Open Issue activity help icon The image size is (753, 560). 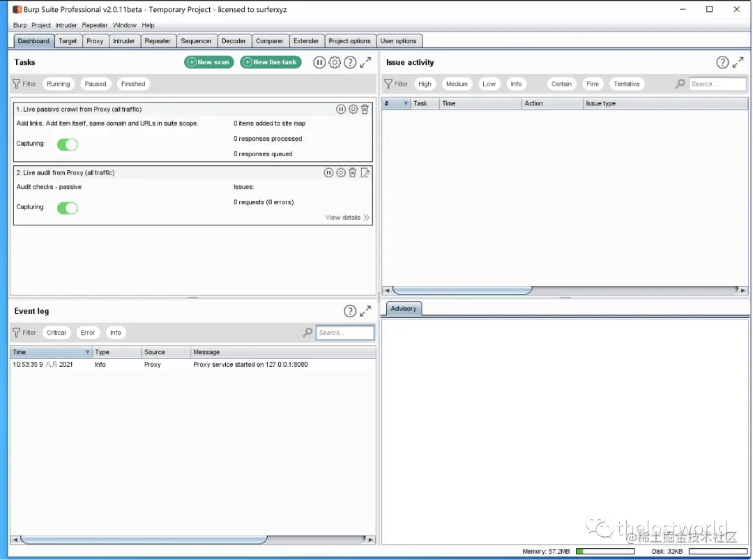tap(722, 63)
